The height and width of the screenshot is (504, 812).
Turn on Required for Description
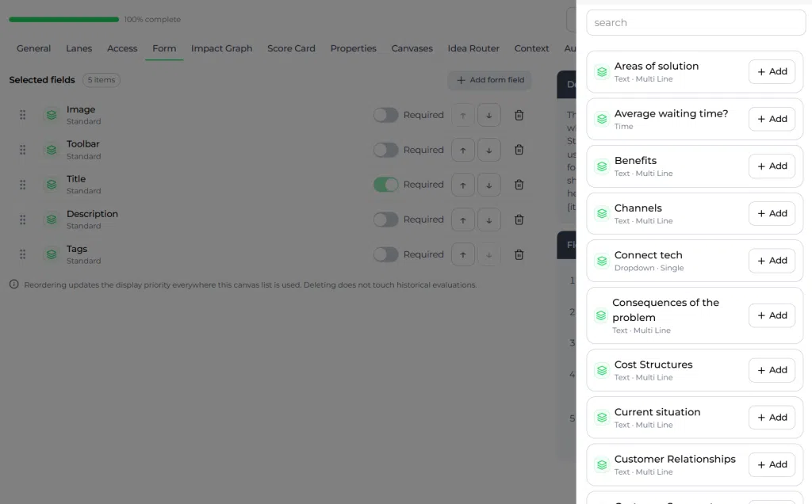(x=386, y=220)
